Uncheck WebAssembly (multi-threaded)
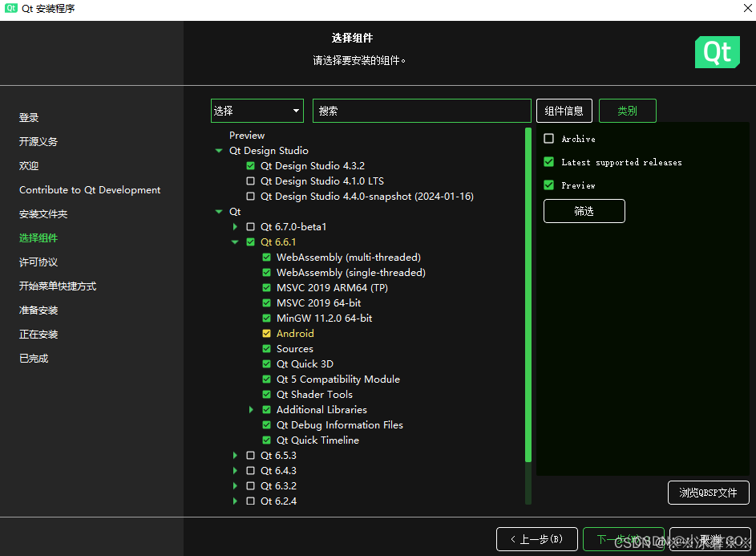This screenshot has height=556, width=756. coord(266,258)
